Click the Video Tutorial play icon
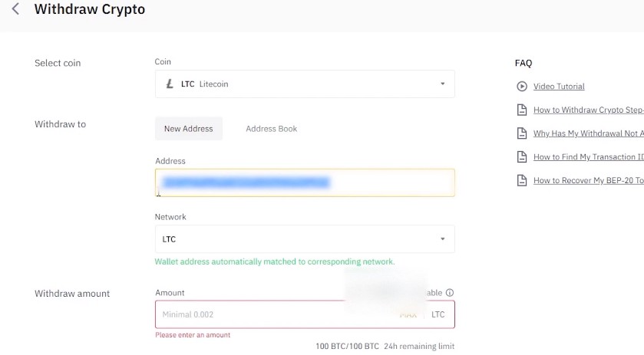Screen dimensions: 644x355 click(522, 87)
